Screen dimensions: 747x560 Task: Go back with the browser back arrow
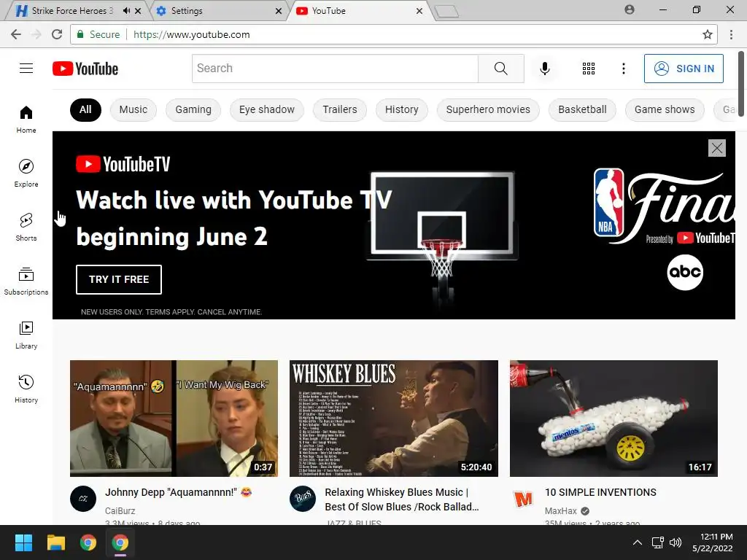coord(16,34)
